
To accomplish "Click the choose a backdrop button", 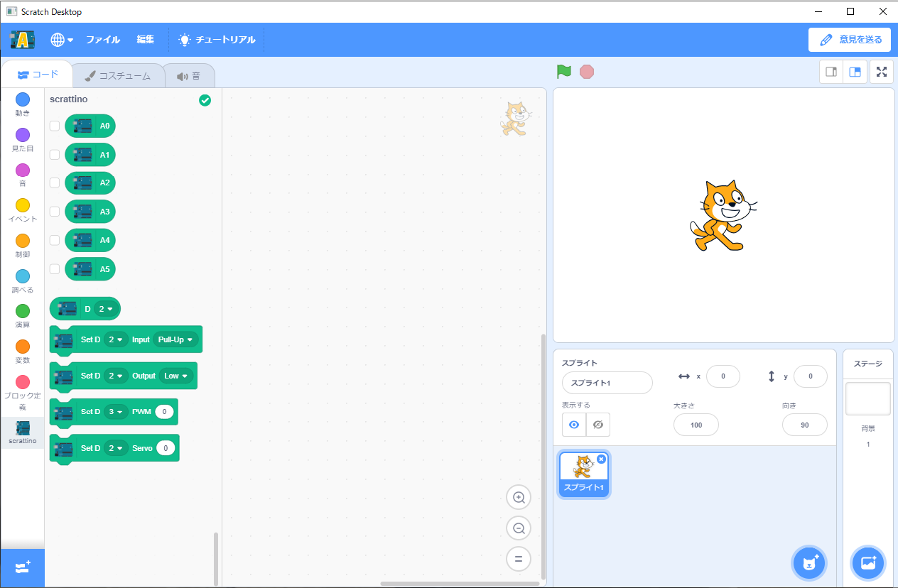I will pyautogui.click(x=868, y=563).
